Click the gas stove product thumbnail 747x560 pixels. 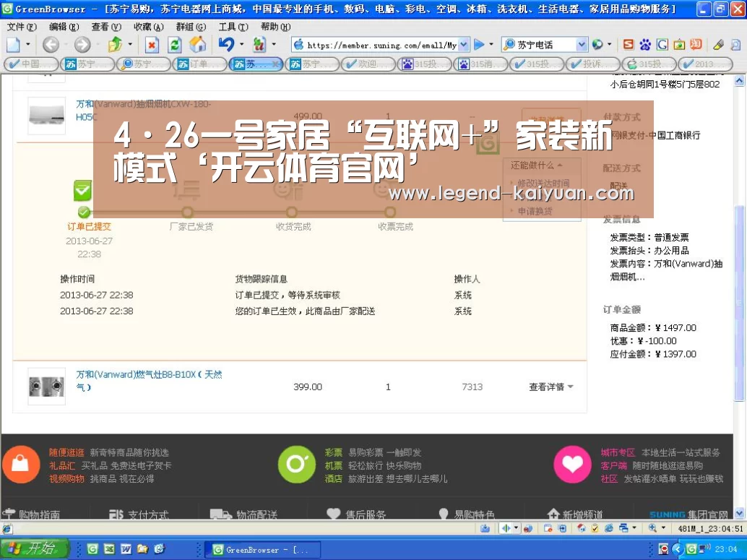pyautogui.click(x=46, y=386)
